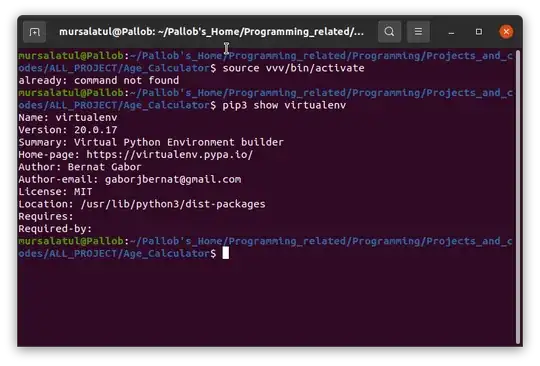Click the gaborjbernat@gmail.com email address
Screen dimensions: 540x366
coord(173,179)
